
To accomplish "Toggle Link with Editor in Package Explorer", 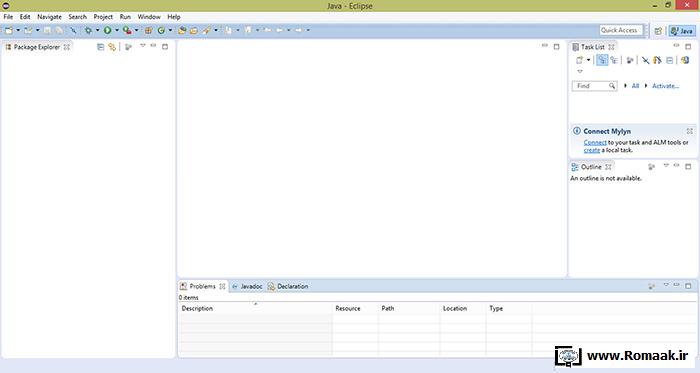I will pos(112,47).
